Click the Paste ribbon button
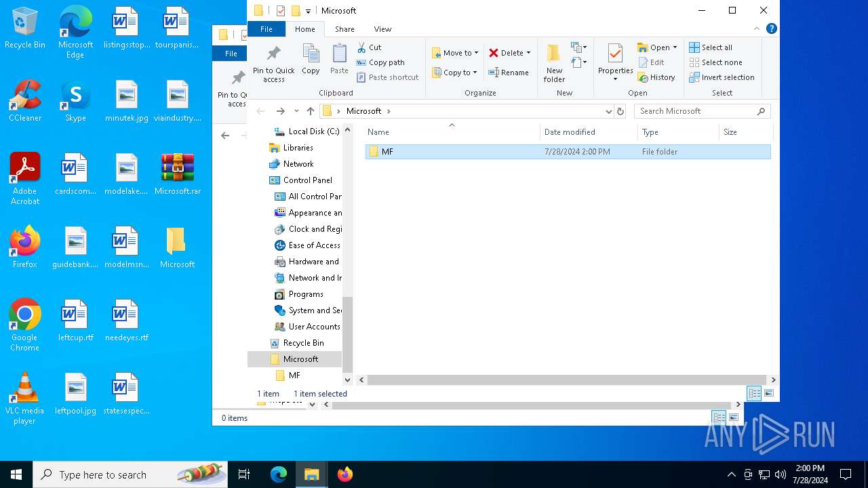The image size is (868, 488). coord(339,60)
